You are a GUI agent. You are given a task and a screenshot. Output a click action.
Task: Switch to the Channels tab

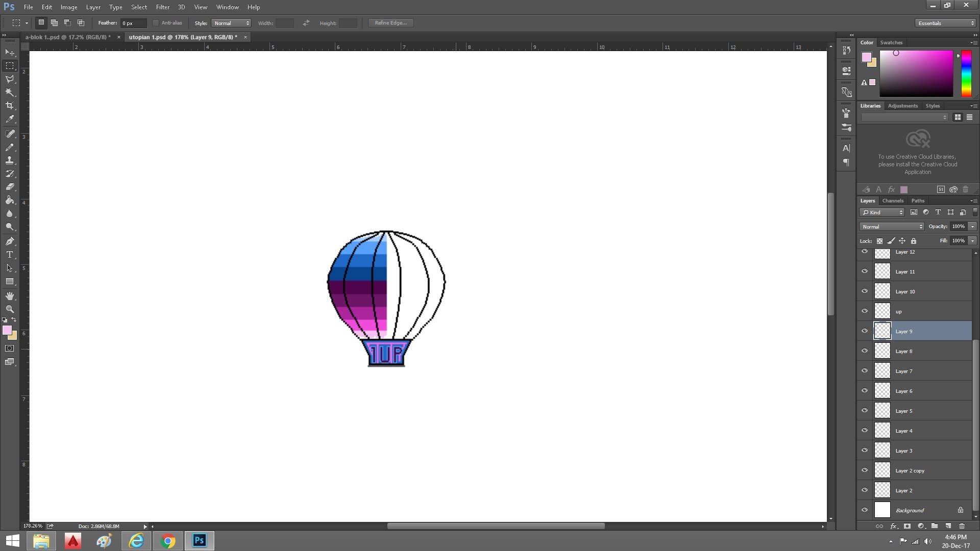893,201
